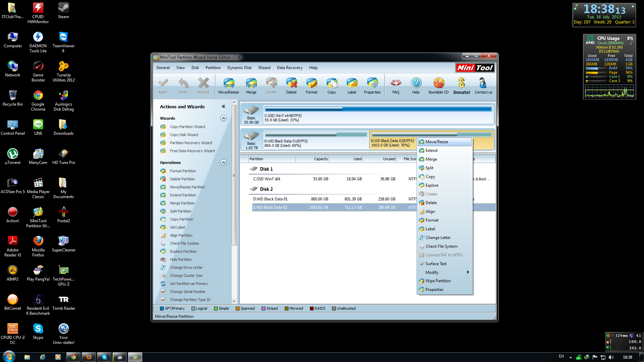Open the Dynamic Disk menu

(x=239, y=68)
